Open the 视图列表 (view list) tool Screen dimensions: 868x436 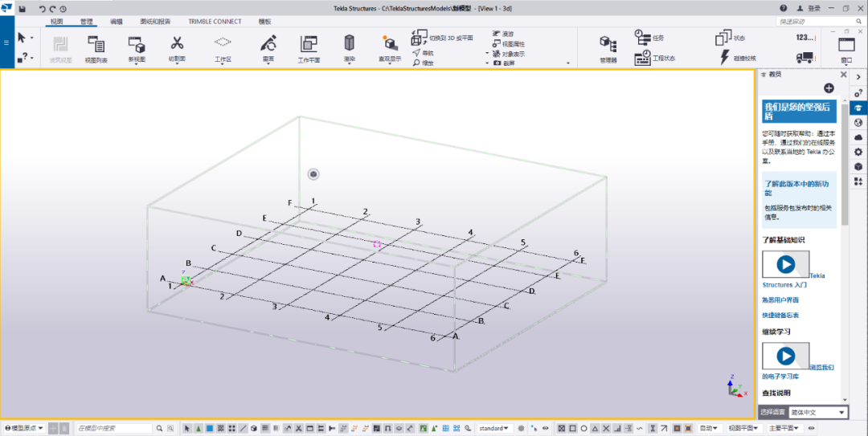click(96, 47)
